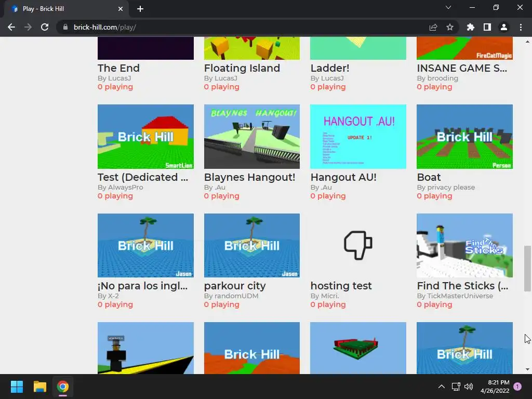Open orange terrain Brick Hill thumbnail
532x399 pixels.
tap(252, 348)
